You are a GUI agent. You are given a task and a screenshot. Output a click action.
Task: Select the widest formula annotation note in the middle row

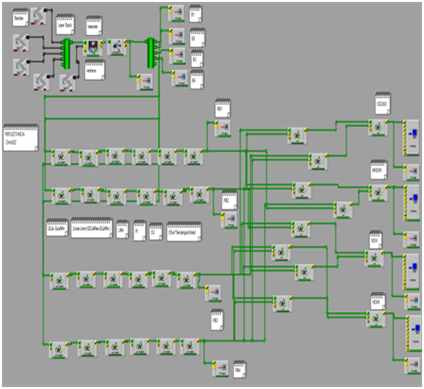(x=92, y=228)
